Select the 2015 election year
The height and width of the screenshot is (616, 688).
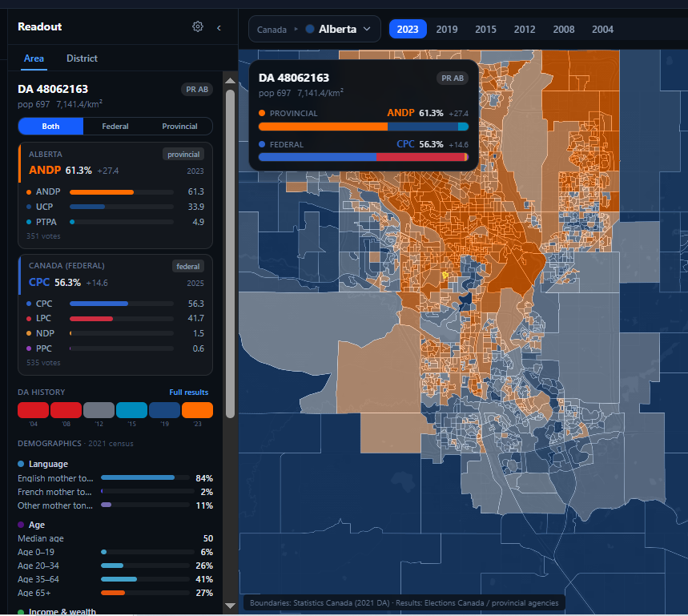click(485, 30)
